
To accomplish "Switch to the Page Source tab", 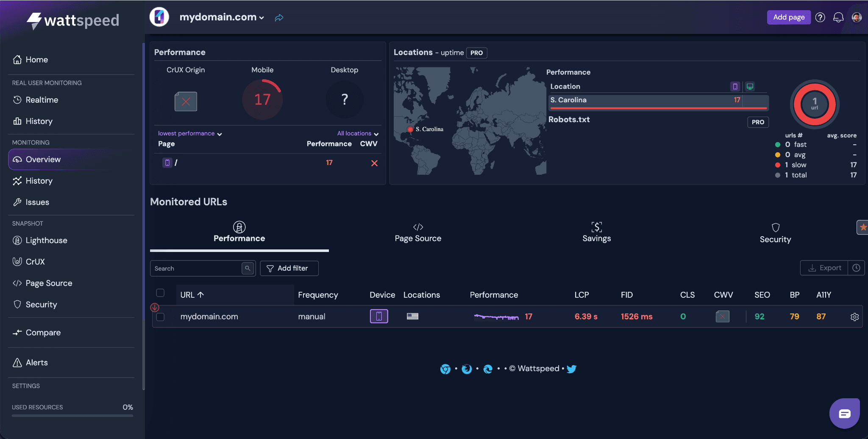I will coord(418,232).
